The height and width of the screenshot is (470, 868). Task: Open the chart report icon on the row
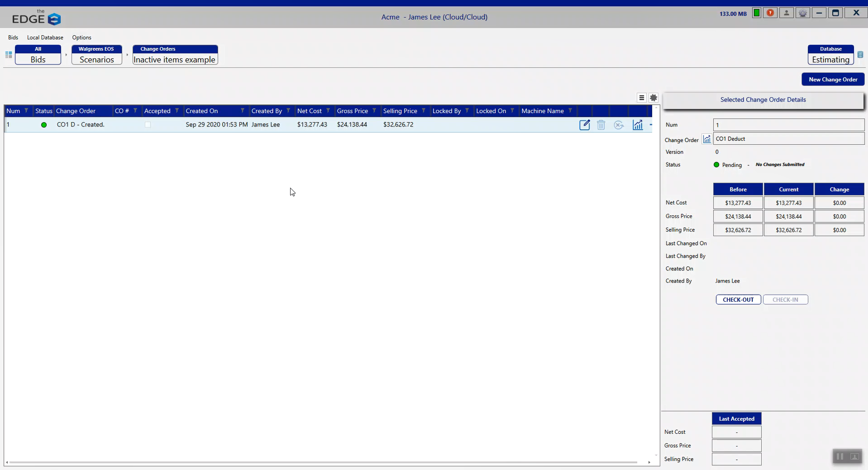coord(638,125)
